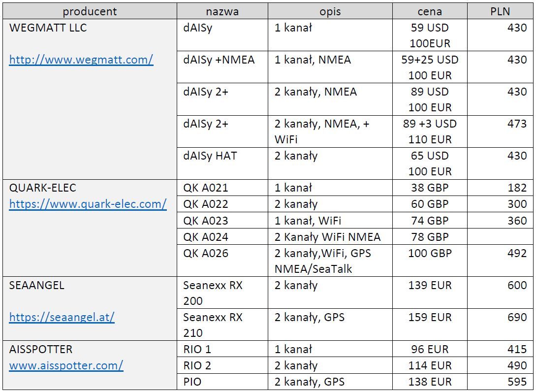536x392 pixels.
Task: Follow the seaangel.at link
Action: click(x=62, y=318)
